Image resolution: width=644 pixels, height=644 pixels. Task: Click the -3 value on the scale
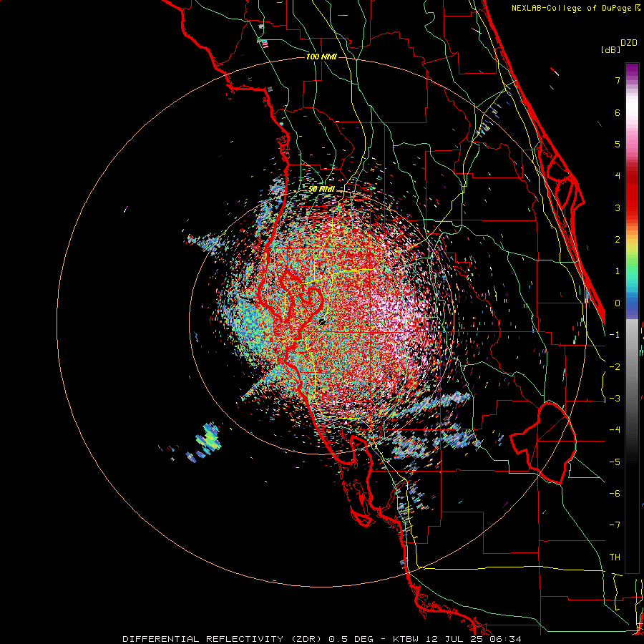[x=615, y=399]
